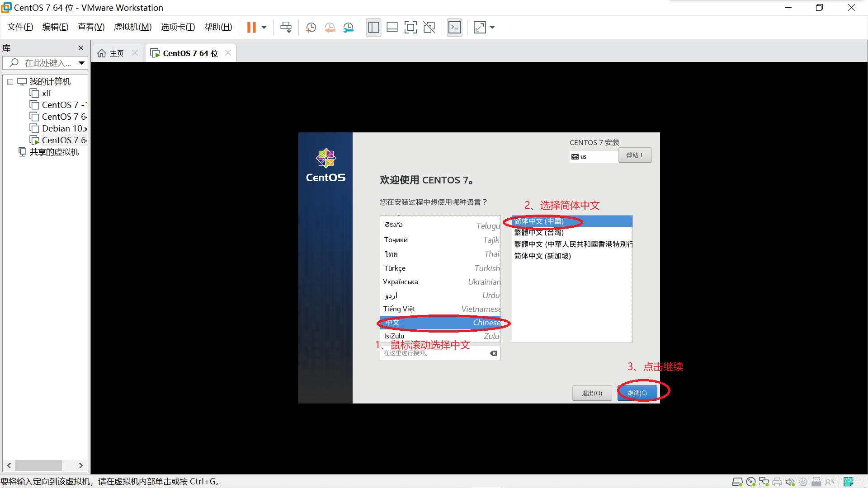Select the Debian 10.x virtual machine

click(x=59, y=128)
